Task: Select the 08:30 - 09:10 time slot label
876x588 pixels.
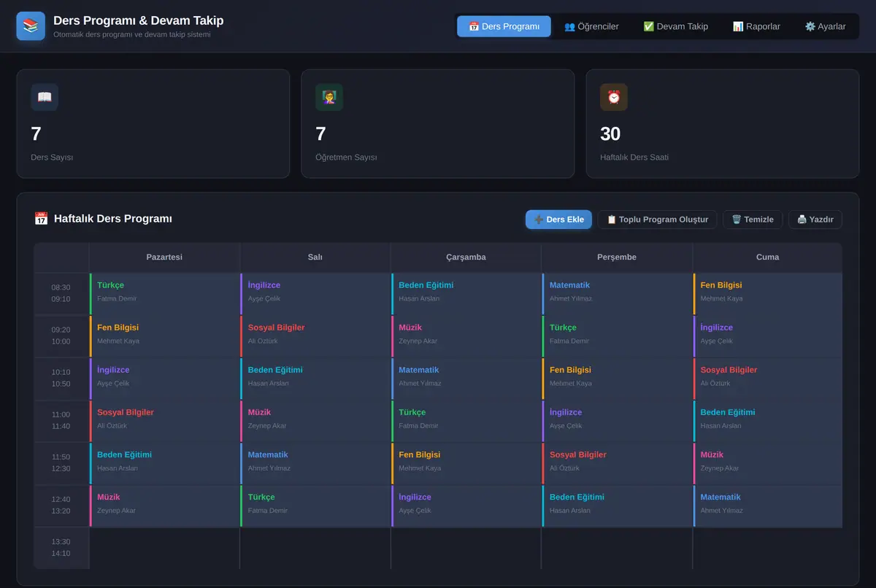Action: tap(61, 293)
